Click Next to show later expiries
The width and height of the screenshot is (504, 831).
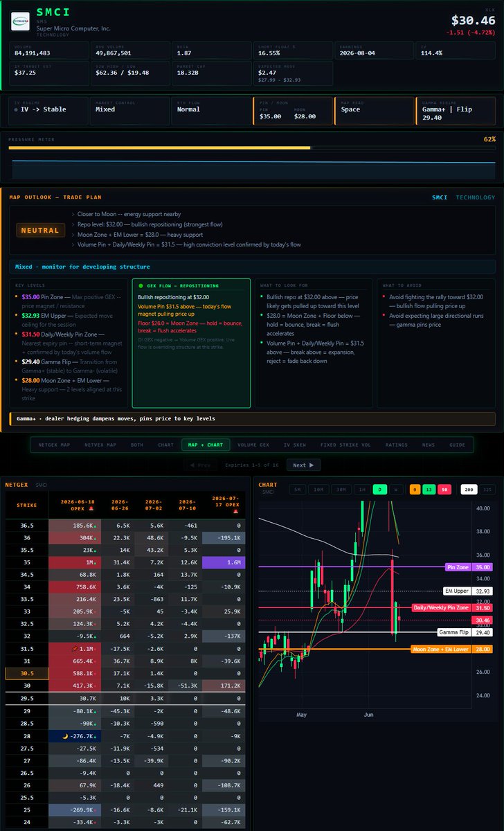point(303,465)
